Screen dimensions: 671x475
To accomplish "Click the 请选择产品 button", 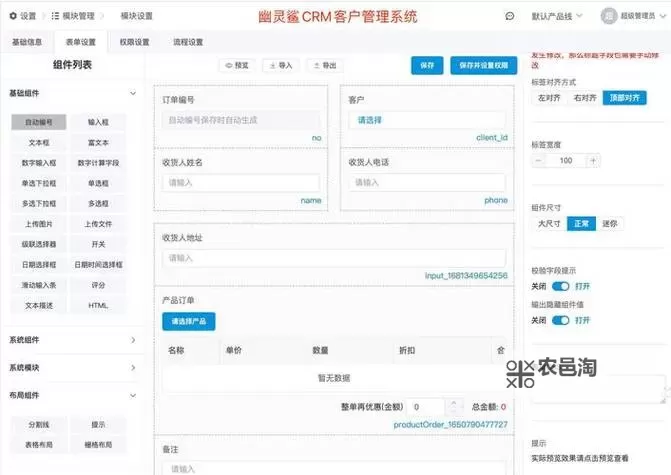I will coord(189,321).
